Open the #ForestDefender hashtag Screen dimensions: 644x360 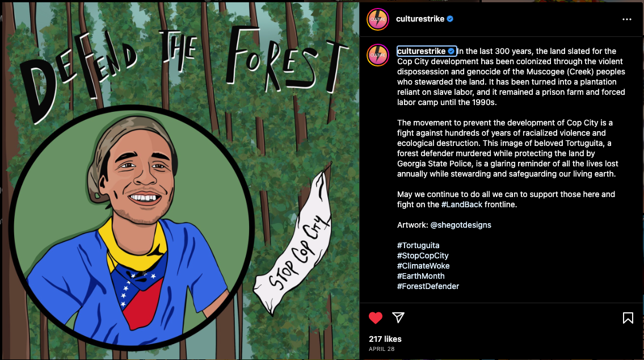(x=428, y=286)
